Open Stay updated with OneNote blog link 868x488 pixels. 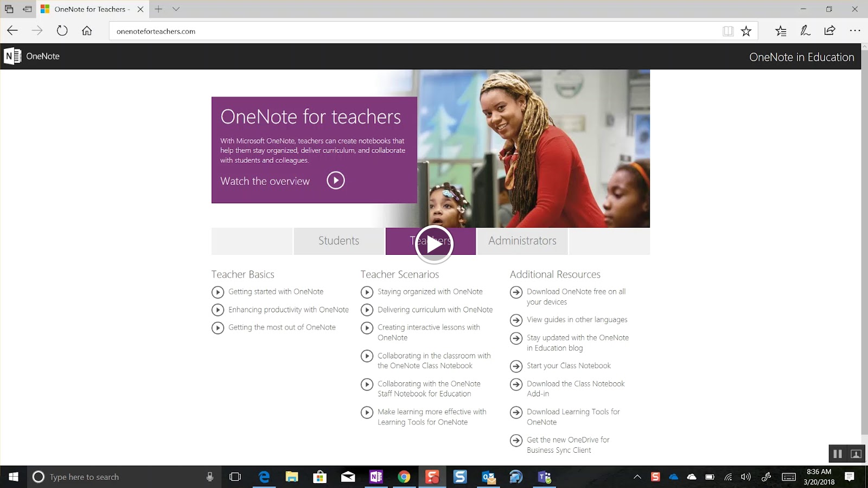point(577,343)
